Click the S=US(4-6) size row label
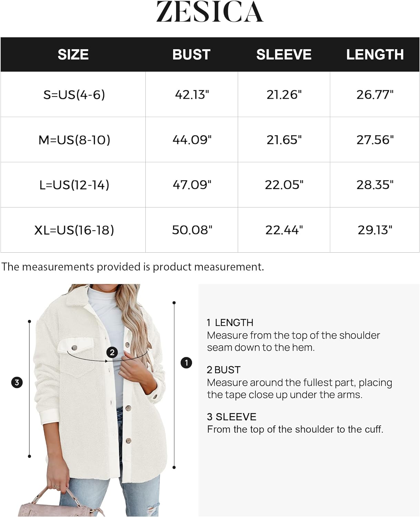420x517 pixels. 74,94
